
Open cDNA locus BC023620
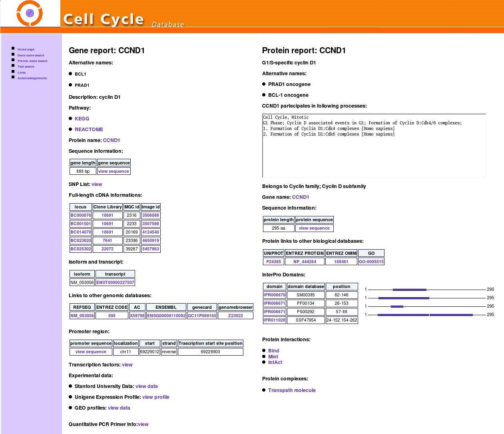81,240
